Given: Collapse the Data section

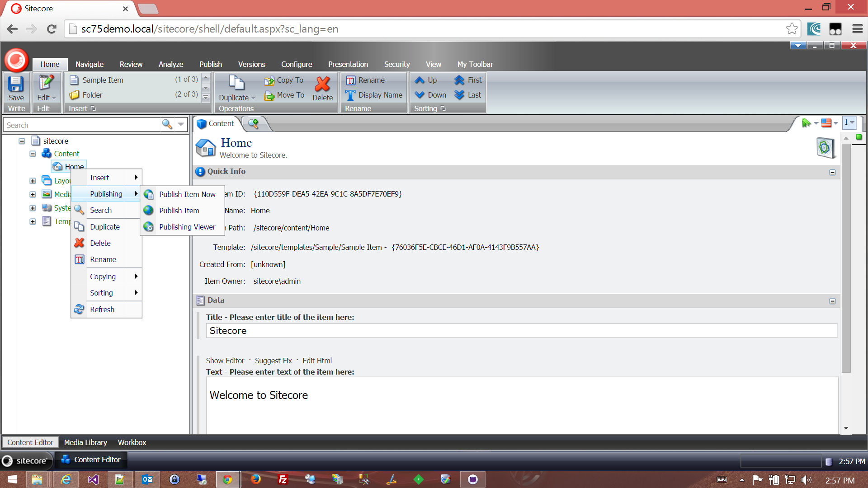Looking at the screenshot, I should coord(832,301).
